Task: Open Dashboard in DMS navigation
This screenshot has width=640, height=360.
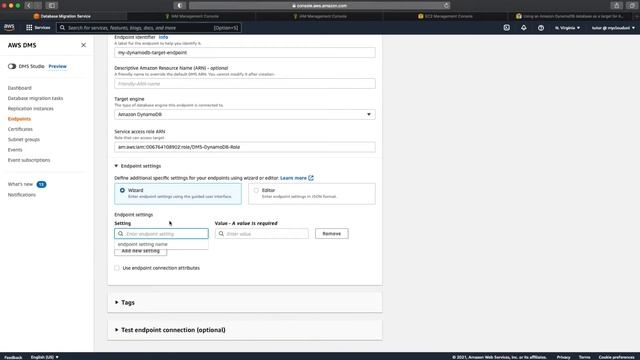Action: click(x=20, y=88)
